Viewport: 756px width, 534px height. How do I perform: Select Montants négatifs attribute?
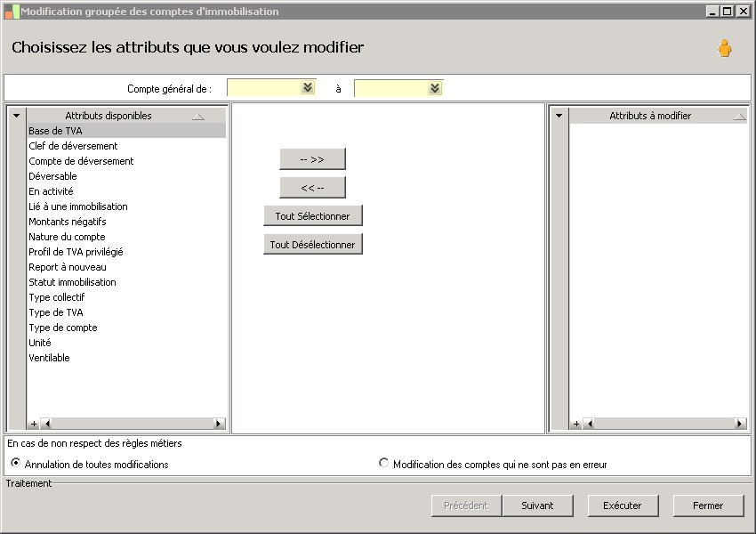click(x=126, y=222)
